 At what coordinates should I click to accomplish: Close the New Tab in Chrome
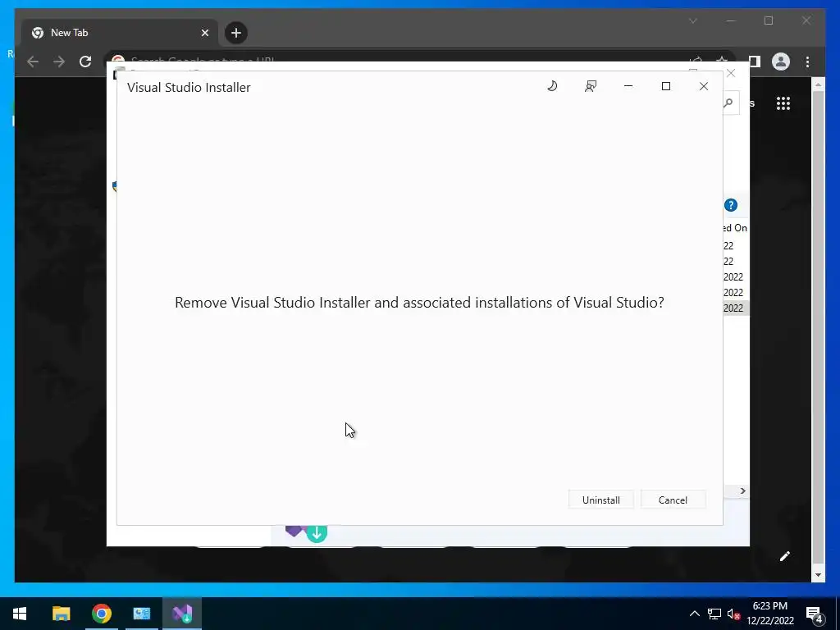204,33
